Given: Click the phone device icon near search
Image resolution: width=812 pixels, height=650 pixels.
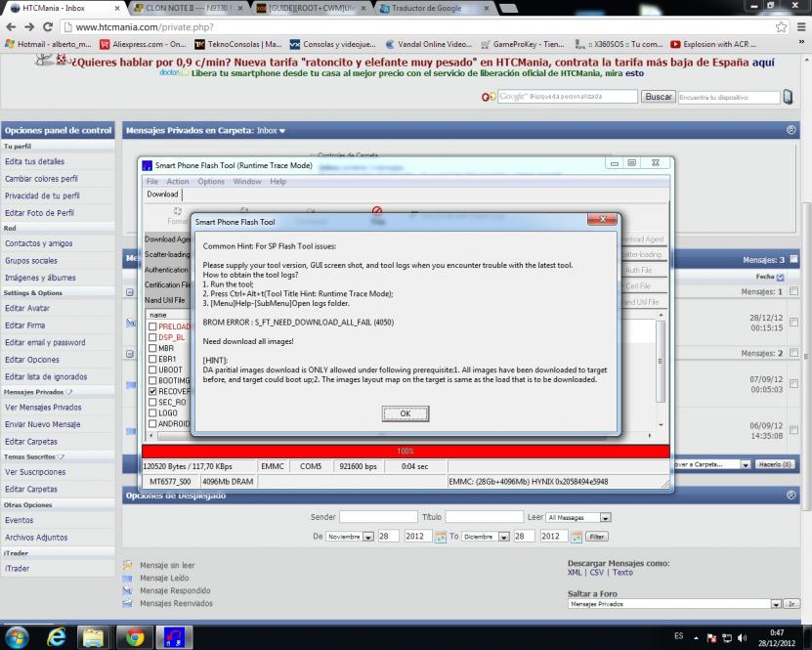Looking at the screenshot, I should [788, 97].
